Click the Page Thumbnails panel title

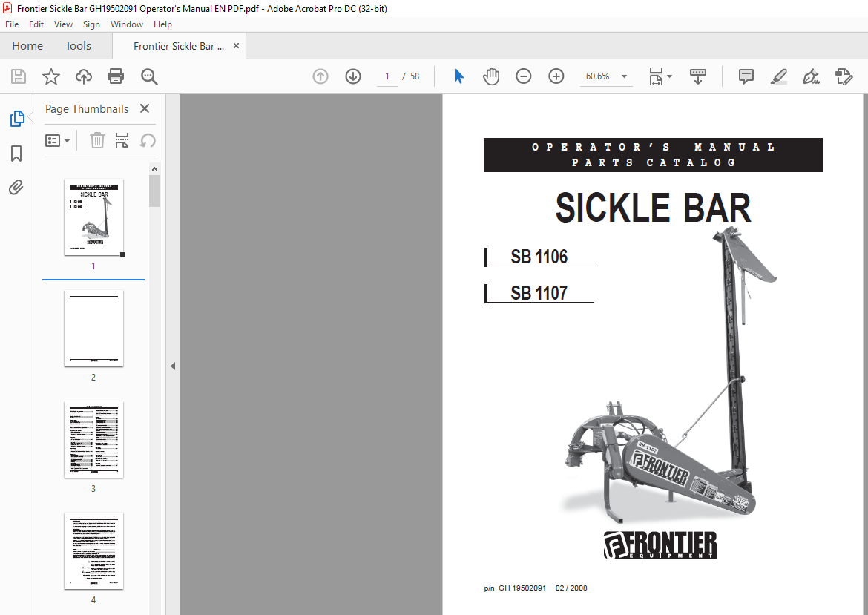(86, 109)
